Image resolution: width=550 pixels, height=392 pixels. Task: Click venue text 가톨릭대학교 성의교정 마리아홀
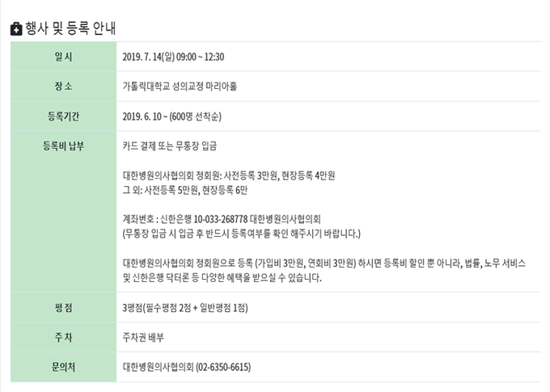click(x=180, y=86)
